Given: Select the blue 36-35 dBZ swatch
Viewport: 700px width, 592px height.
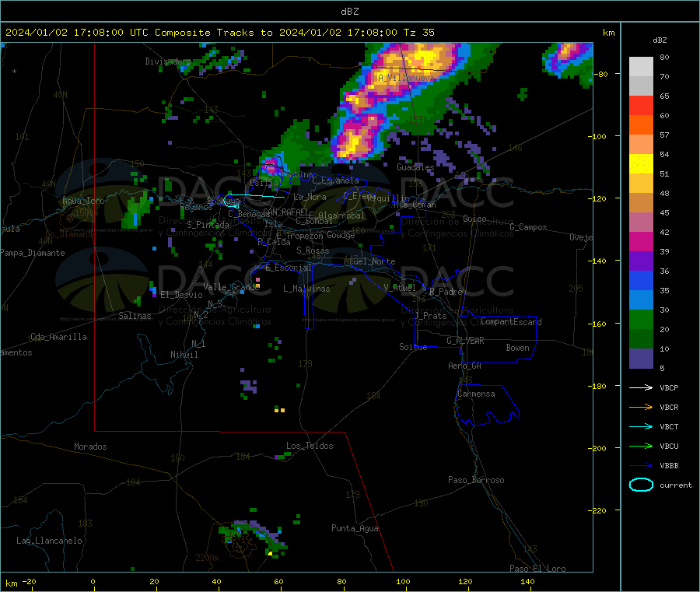Looking at the screenshot, I should tap(641, 281).
